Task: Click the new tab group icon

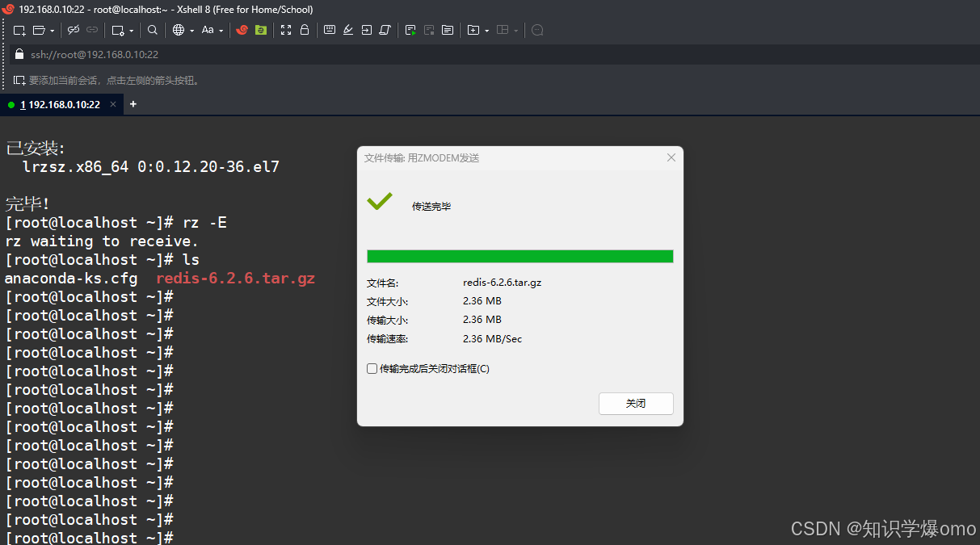Action: coord(473,30)
